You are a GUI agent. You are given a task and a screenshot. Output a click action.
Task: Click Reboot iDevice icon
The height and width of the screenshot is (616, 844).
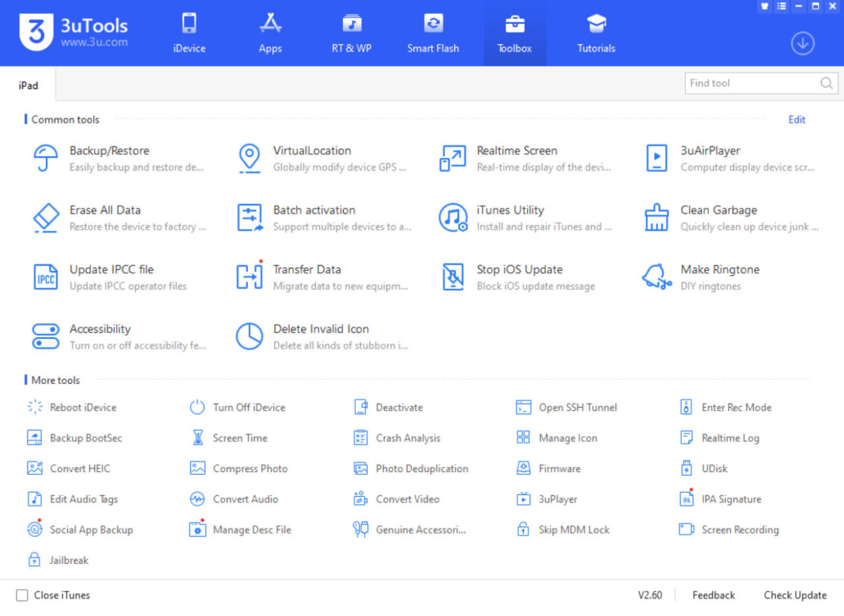(35, 407)
